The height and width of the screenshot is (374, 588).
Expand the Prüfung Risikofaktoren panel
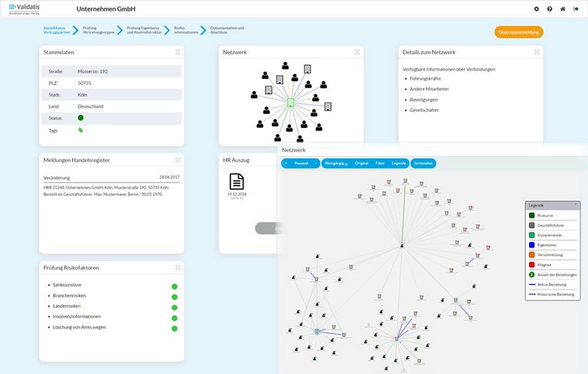(178, 267)
